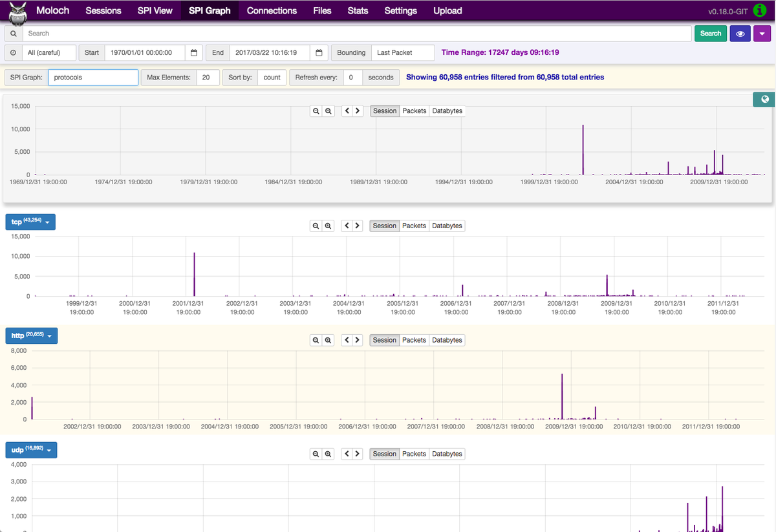This screenshot has height=532, width=776.
Task: Pan the tcp graph left
Action: pos(347,226)
